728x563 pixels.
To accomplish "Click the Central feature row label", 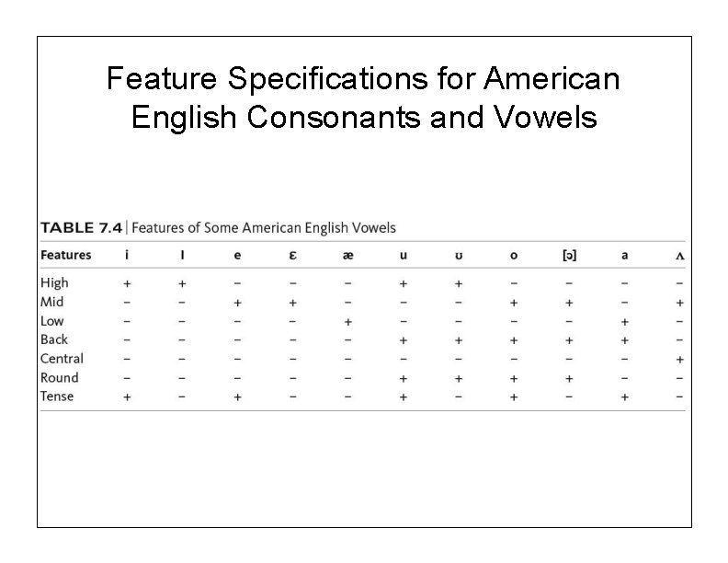I will pos(62,359).
